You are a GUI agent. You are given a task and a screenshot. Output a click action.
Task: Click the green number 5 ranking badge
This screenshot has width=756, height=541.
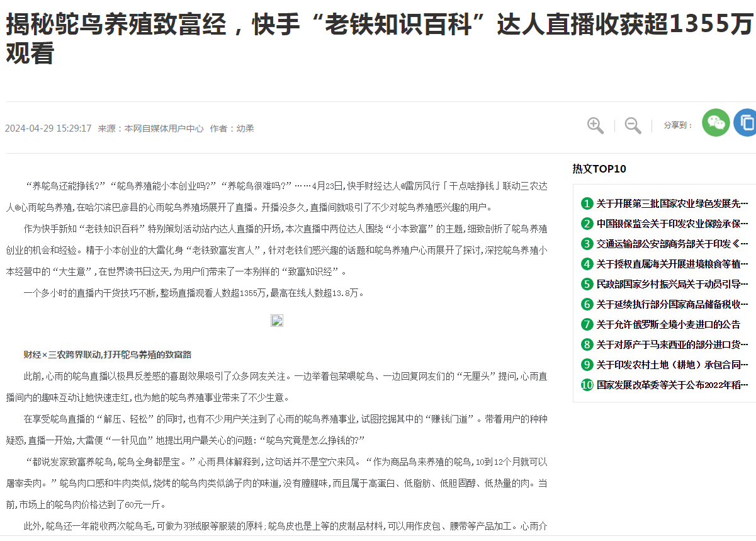coord(587,284)
